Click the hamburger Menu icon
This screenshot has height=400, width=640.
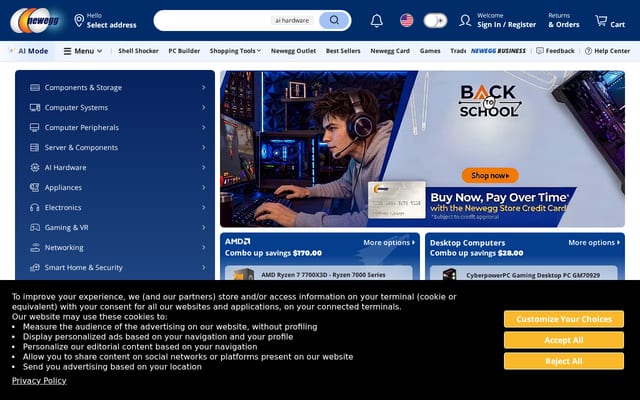click(x=67, y=51)
